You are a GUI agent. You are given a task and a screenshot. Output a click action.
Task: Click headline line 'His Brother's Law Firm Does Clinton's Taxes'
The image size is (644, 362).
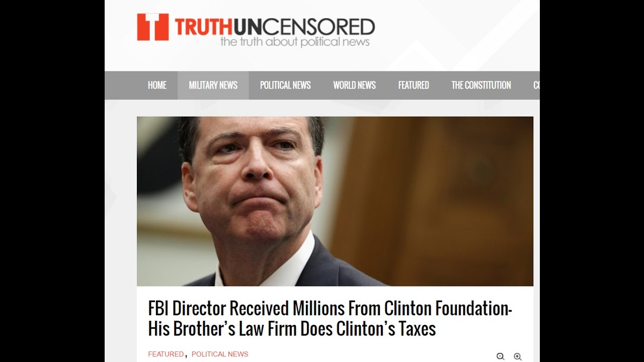click(x=292, y=329)
